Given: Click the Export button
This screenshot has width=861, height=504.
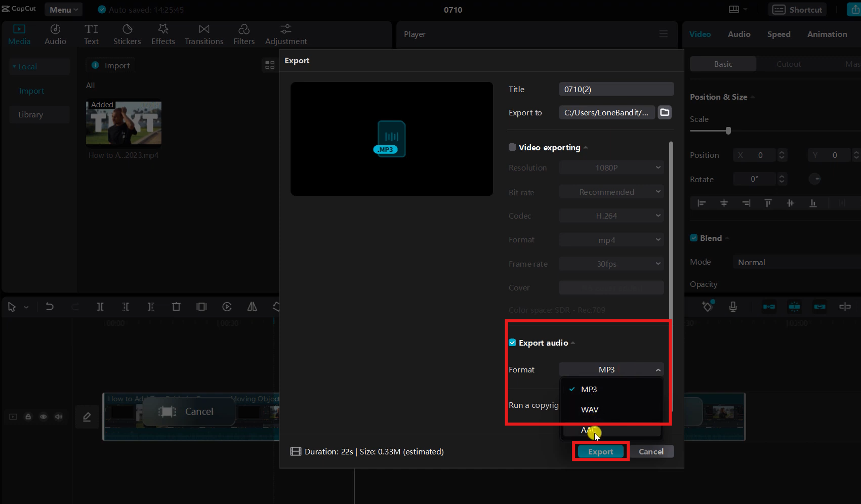Looking at the screenshot, I should (600, 451).
